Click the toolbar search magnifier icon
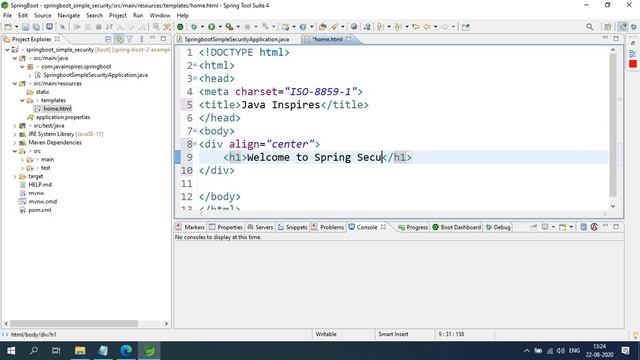This screenshot has width=640, height=360. pos(589,27)
